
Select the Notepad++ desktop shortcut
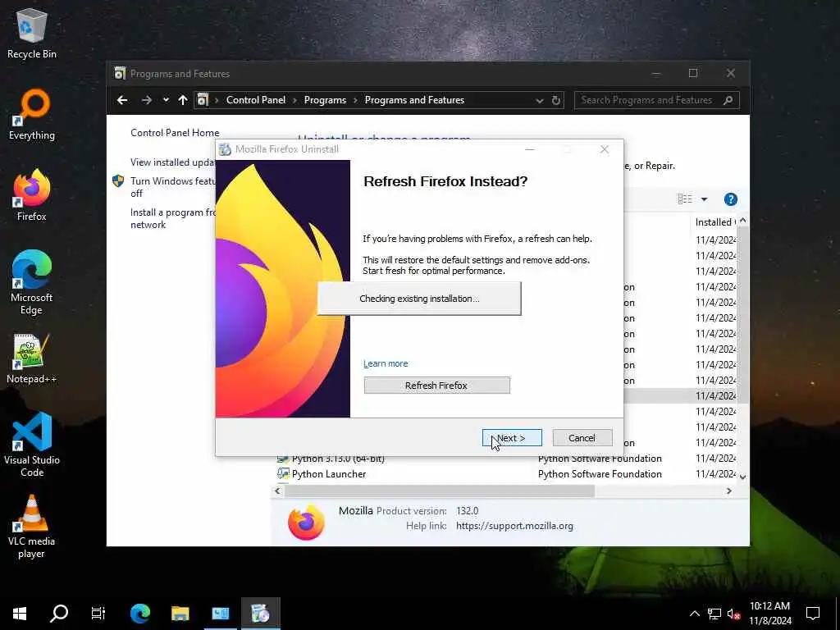[32, 359]
